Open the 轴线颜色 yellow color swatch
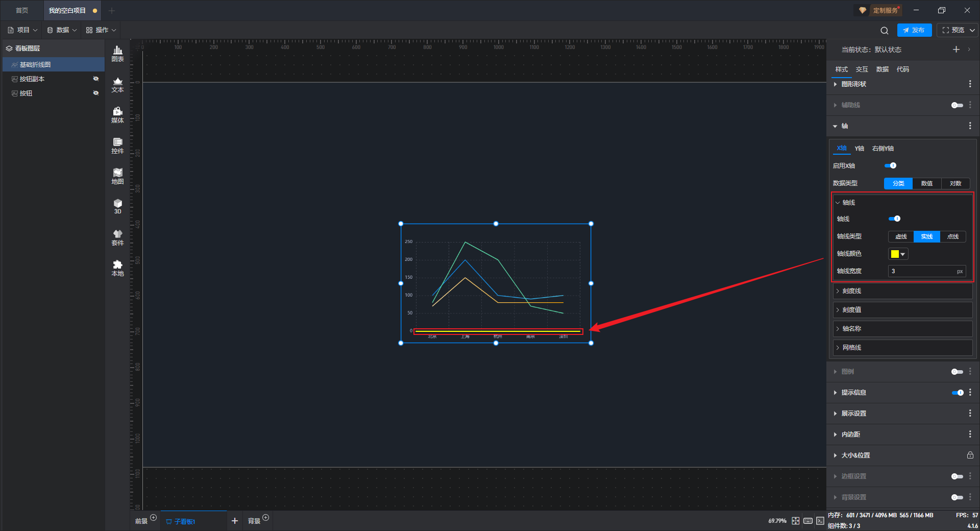Viewport: 980px width, 531px height. 898,254
